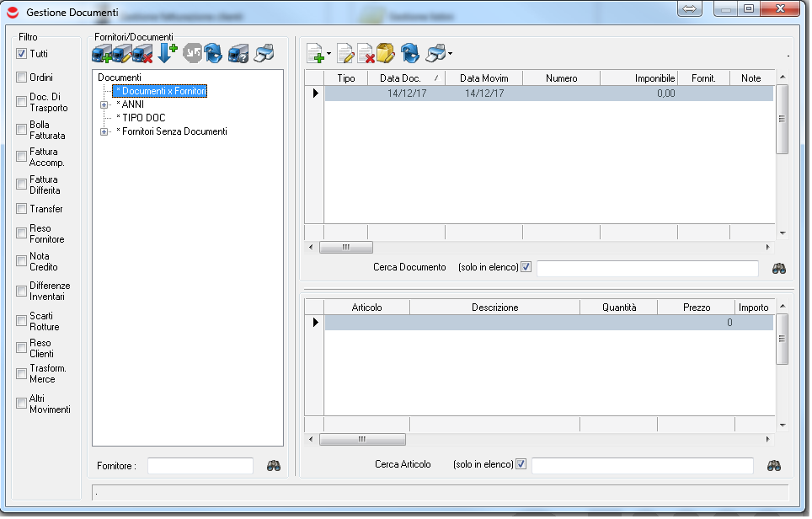The height and width of the screenshot is (519, 812).
Task: Click the delete supplier truck icon
Action: click(142, 55)
